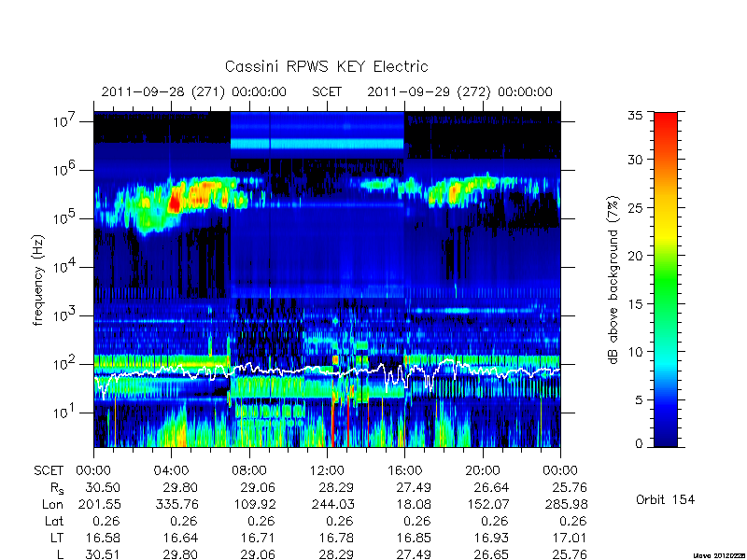This screenshot has height=560, width=747.
Task: Click the L value '30.51'
Action: point(103,554)
